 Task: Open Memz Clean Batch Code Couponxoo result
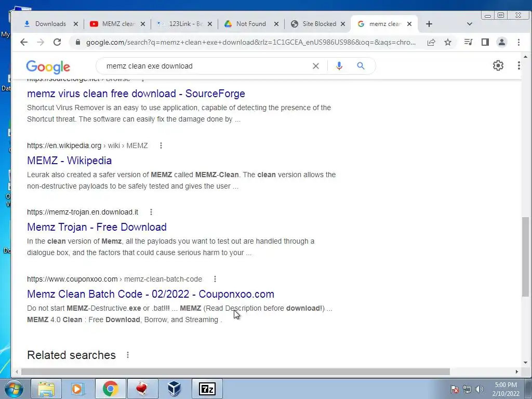click(151, 294)
